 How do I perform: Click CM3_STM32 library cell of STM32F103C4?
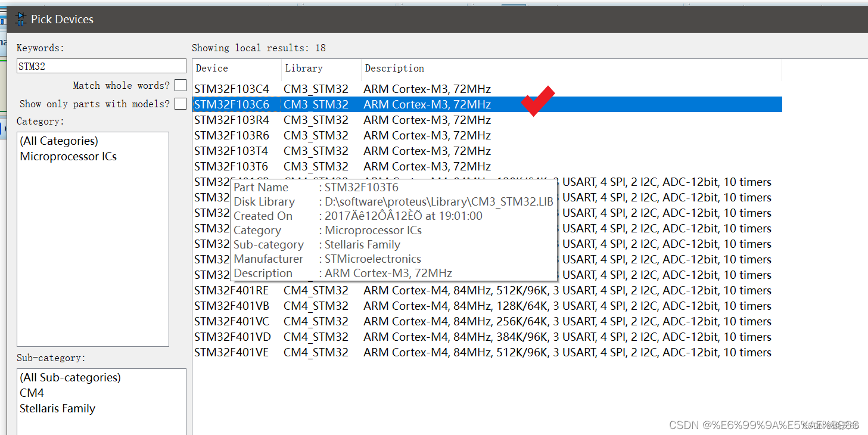point(316,89)
